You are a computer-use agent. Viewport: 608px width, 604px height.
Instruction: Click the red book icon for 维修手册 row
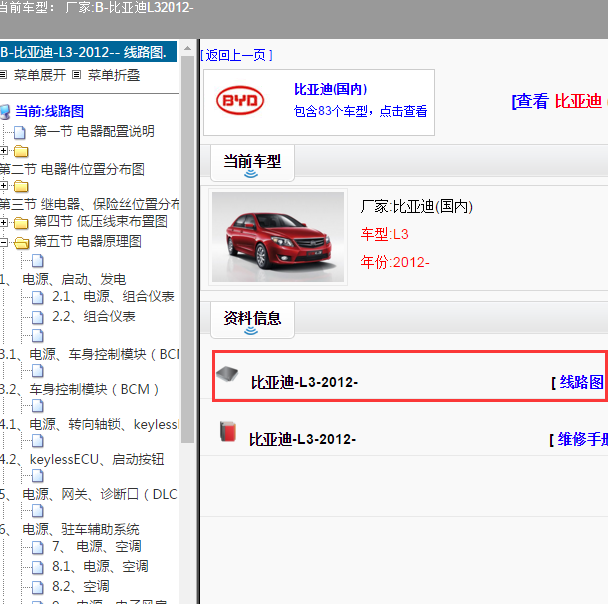228,431
